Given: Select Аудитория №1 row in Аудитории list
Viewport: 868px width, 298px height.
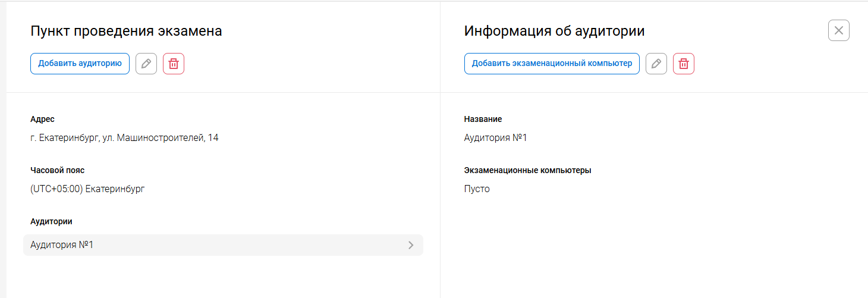Looking at the screenshot, I should click(x=223, y=245).
